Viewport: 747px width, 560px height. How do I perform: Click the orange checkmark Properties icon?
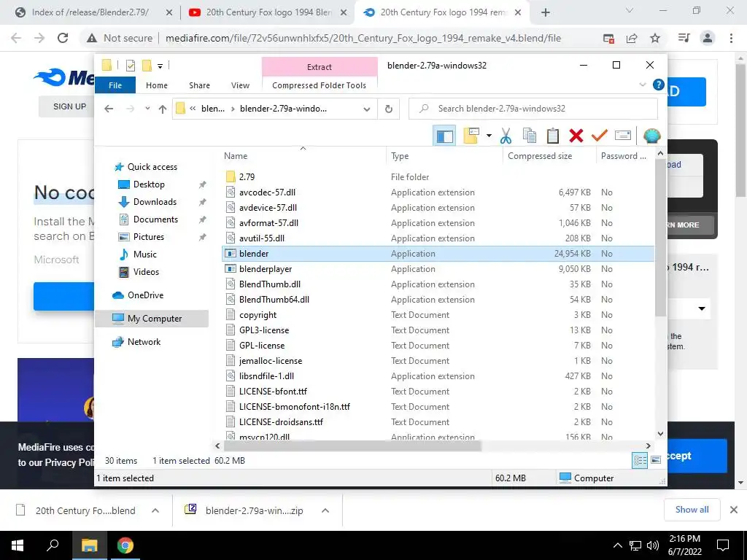pos(600,136)
